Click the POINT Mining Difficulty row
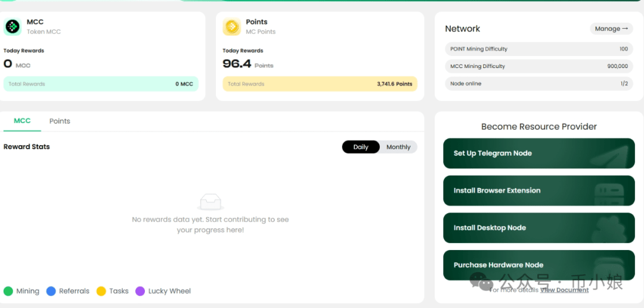Viewport: 644px width, 308px height. click(x=539, y=49)
